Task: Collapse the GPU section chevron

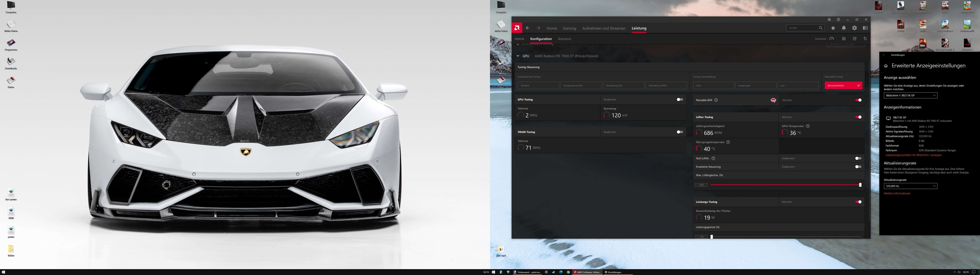Action: click(x=518, y=56)
